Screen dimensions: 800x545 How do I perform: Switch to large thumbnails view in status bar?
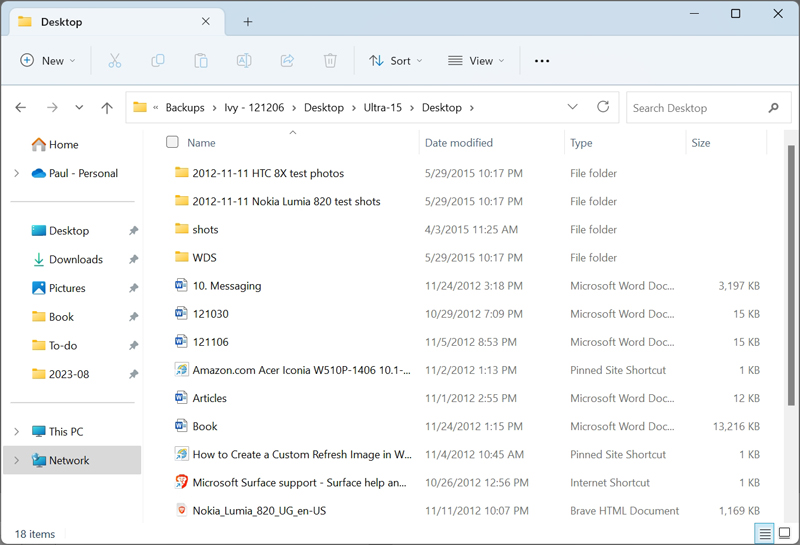point(785,534)
